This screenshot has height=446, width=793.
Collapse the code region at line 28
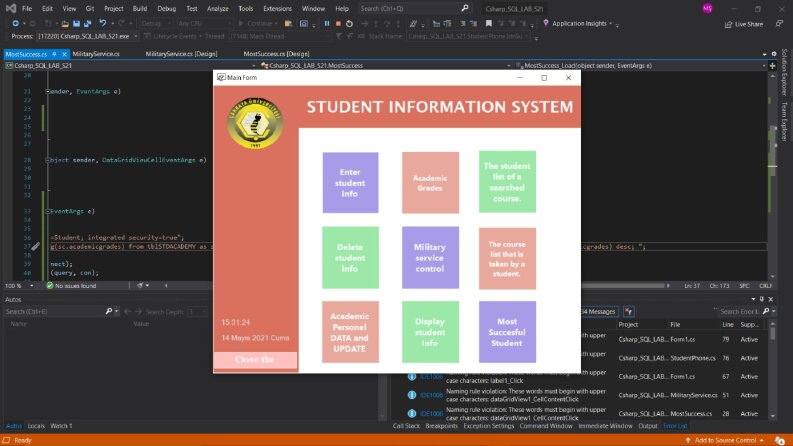pyautogui.click(x=48, y=160)
